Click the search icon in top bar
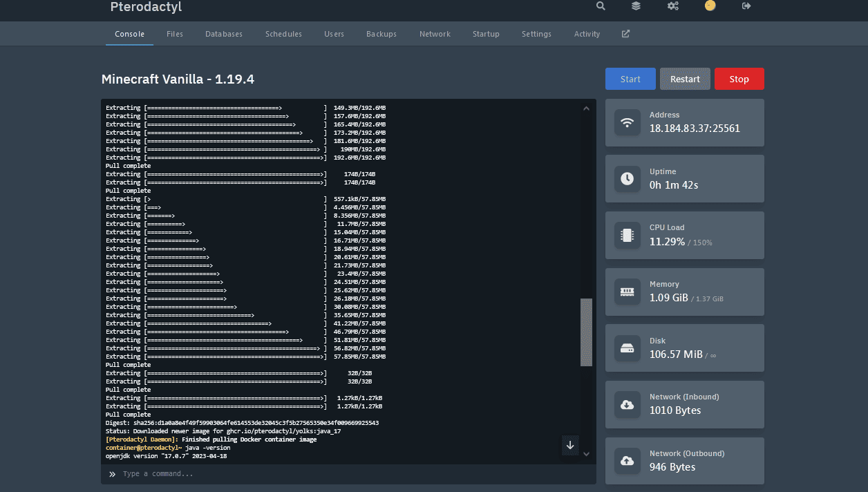Image resolution: width=868 pixels, height=492 pixels. (601, 6)
